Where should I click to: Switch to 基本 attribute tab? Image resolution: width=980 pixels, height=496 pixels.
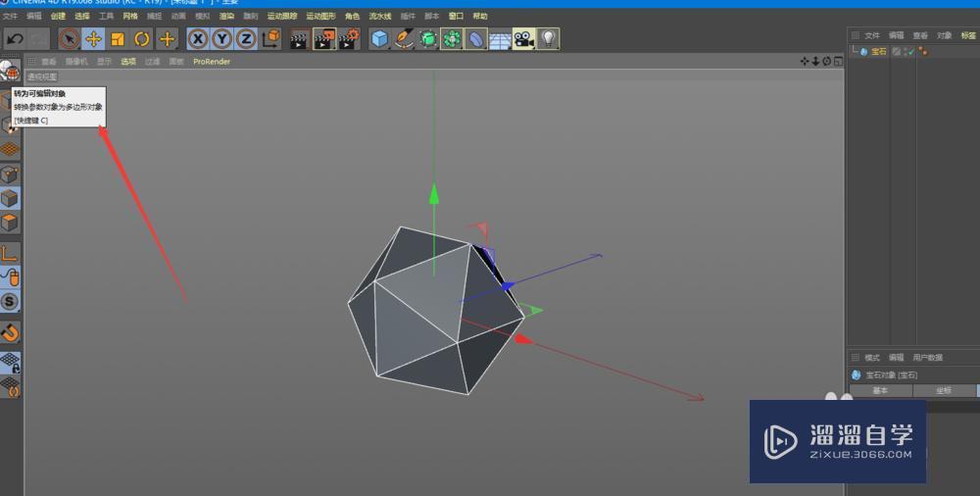coord(880,390)
